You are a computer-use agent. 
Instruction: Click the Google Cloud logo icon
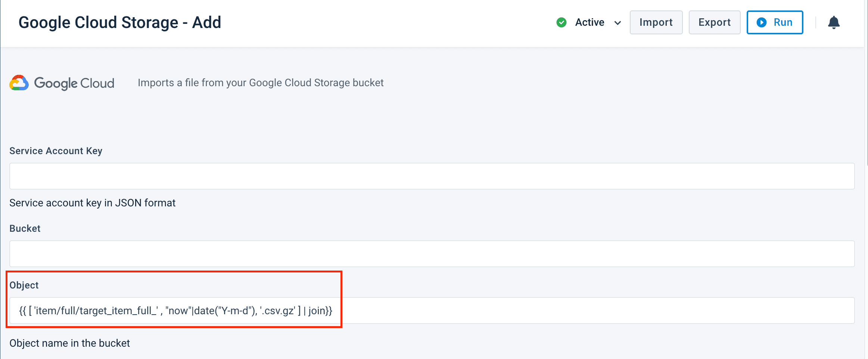(x=19, y=83)
